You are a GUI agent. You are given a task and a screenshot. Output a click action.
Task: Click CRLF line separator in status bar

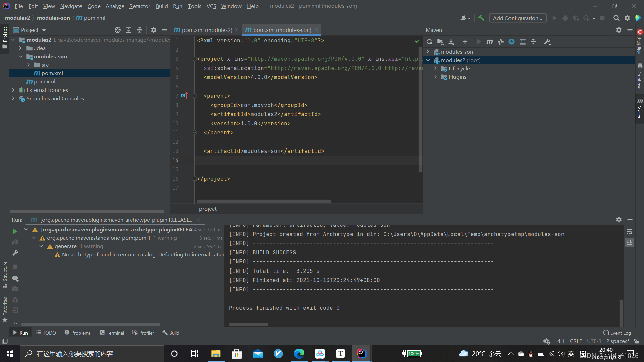tap(576, 341)
